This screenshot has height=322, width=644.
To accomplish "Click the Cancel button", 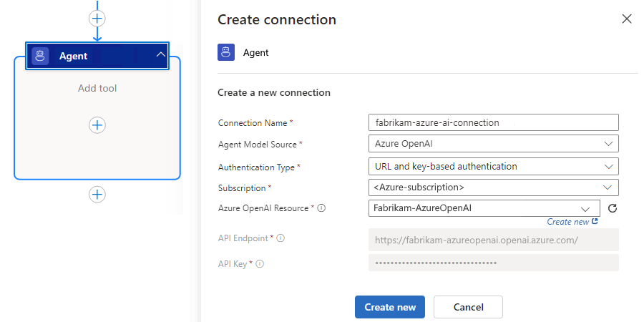I will 468,307.
